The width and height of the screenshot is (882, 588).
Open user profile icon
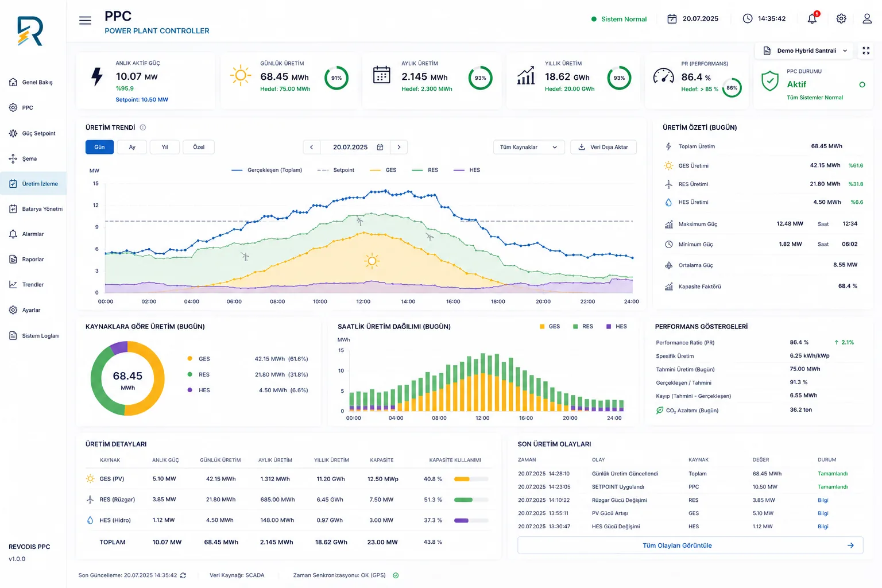click(867, 18)
